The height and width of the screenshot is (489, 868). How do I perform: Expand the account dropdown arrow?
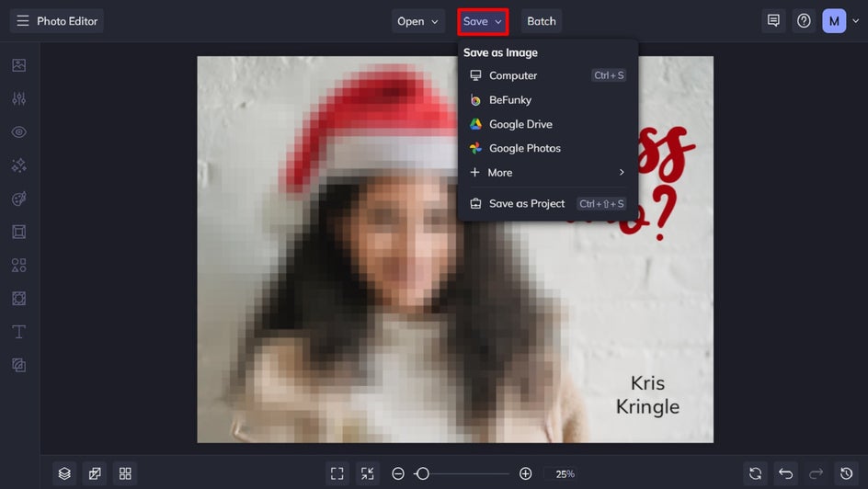(855, 21)
